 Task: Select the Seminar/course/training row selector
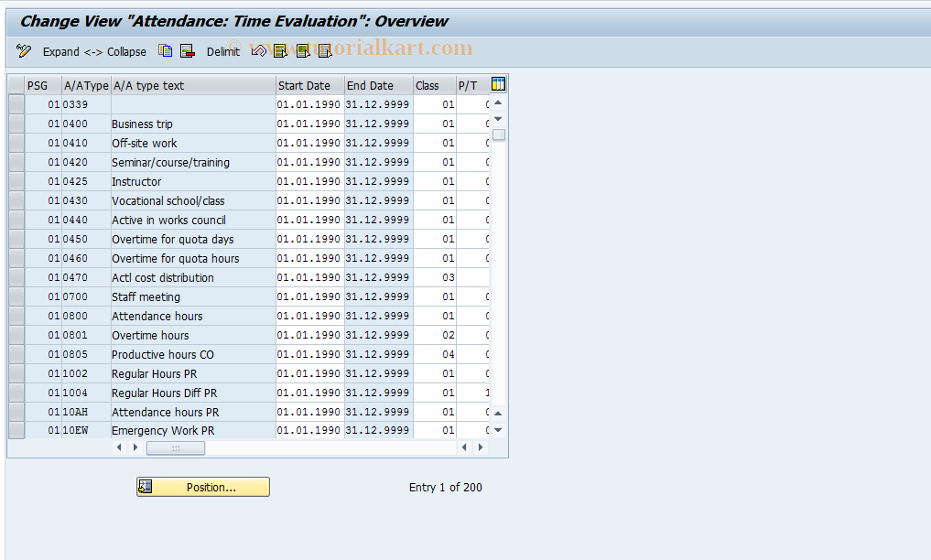[x=16, y=162]
